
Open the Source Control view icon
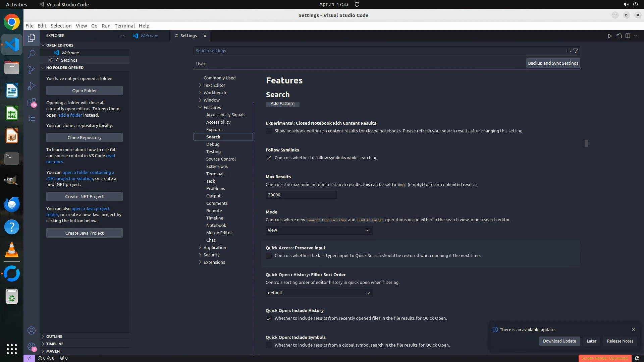pos(32,70)
